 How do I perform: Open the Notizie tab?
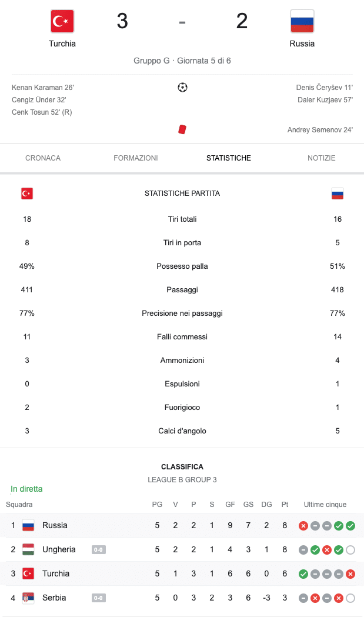322,158
